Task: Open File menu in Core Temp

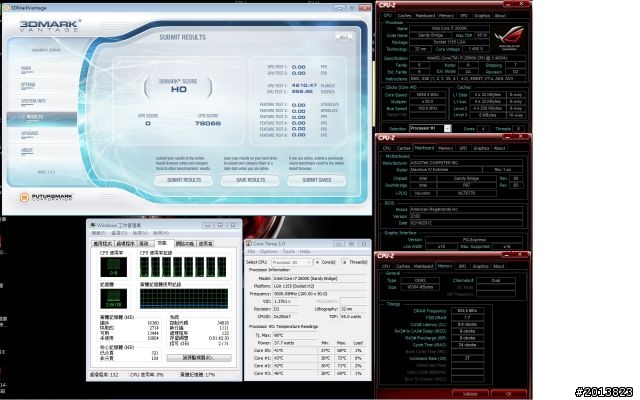Action: (251, 251)
